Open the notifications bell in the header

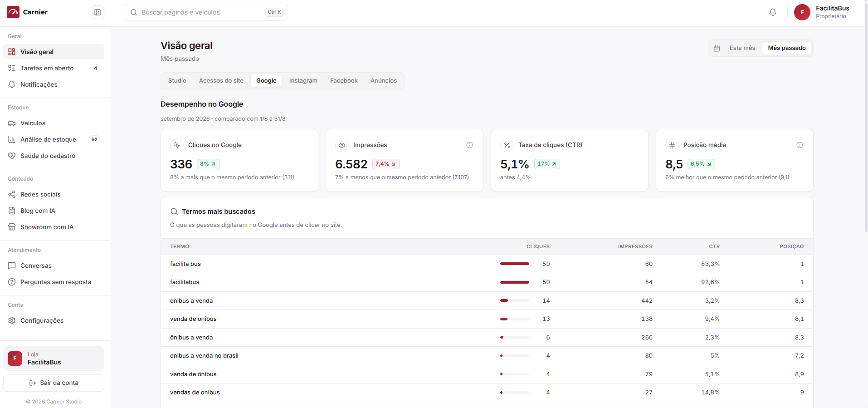pyautogui.click(x=773, y=12)
